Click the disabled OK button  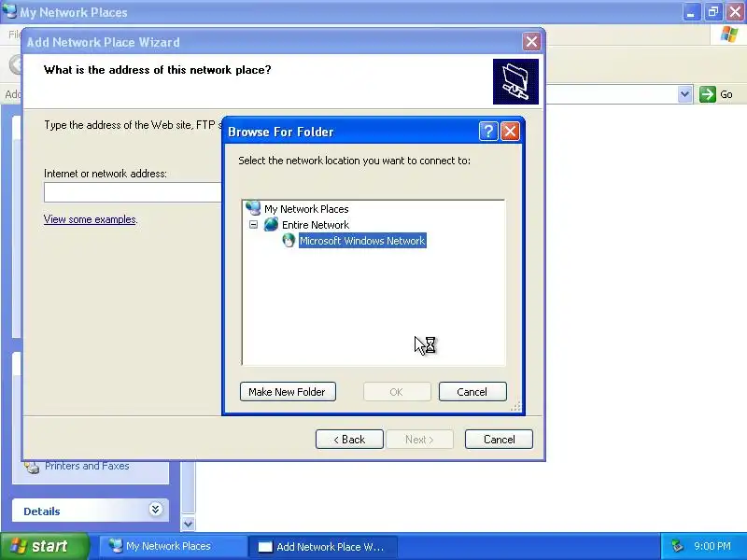tap(397, 391)
